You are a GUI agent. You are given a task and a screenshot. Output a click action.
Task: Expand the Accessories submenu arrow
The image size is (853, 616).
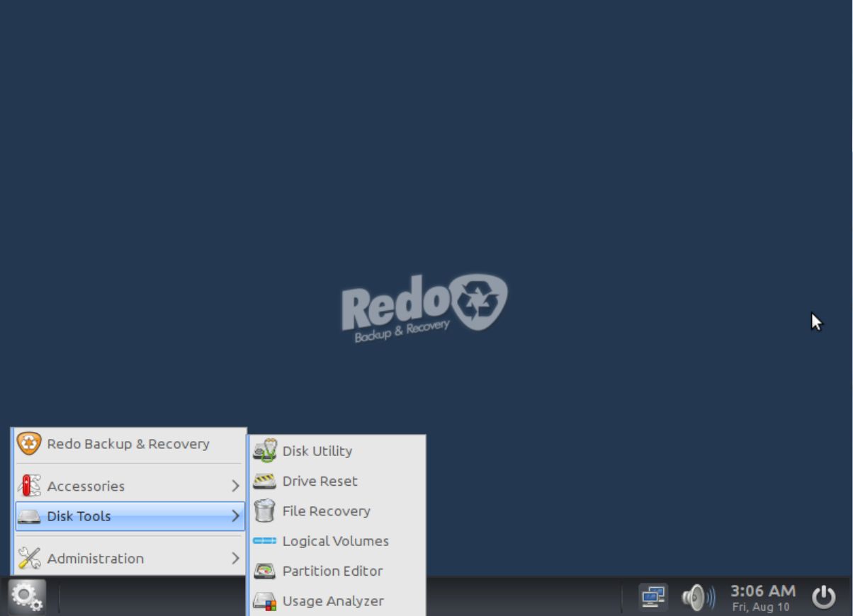click(x=235, y=486)
